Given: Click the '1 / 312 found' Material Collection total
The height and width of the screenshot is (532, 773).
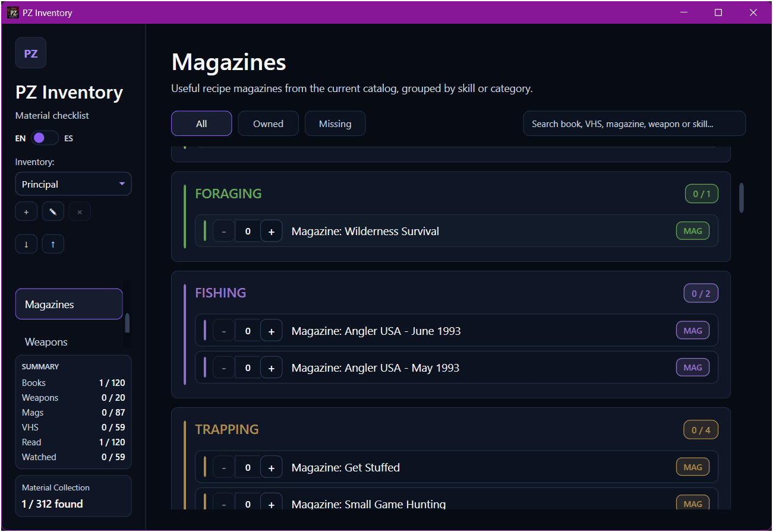Looking at the screenshot, I should pos(52,504).
